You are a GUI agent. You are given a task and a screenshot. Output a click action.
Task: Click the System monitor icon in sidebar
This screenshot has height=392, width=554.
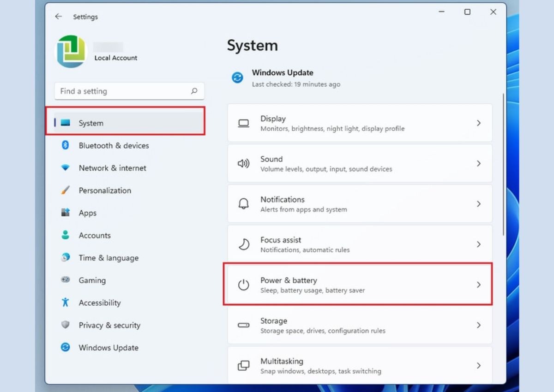click(x=66, y=123)
